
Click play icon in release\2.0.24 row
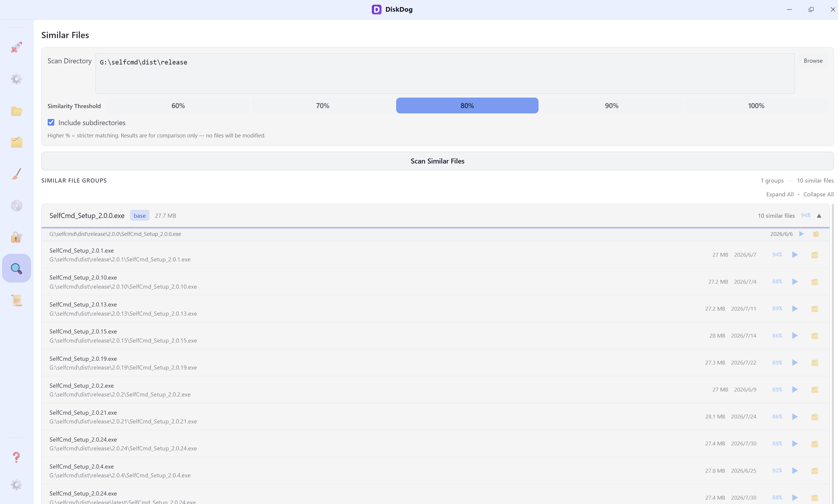(x=795, y=444)
